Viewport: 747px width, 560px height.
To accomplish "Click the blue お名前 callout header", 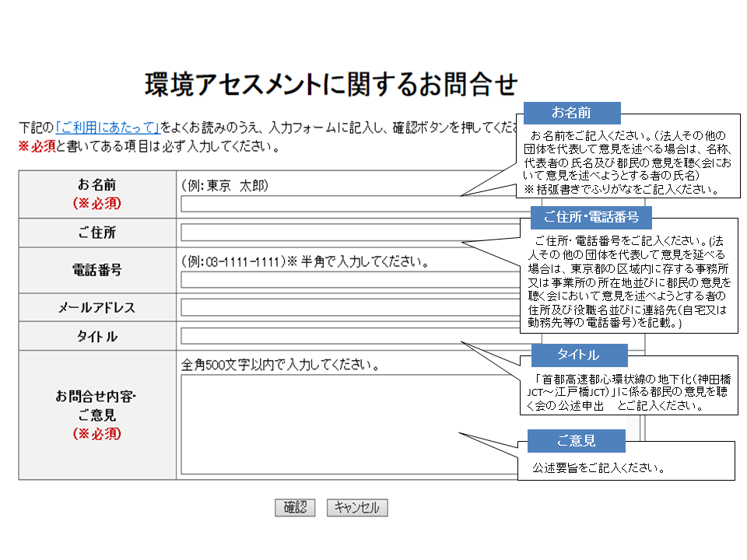I will click(x=572, y=113).
